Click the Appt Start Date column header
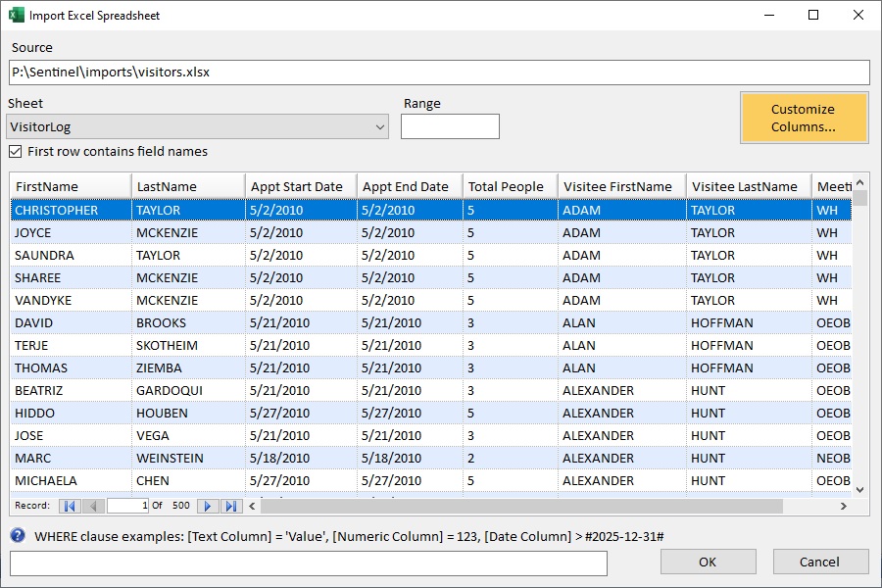882x588 pixels. point(301,187)
